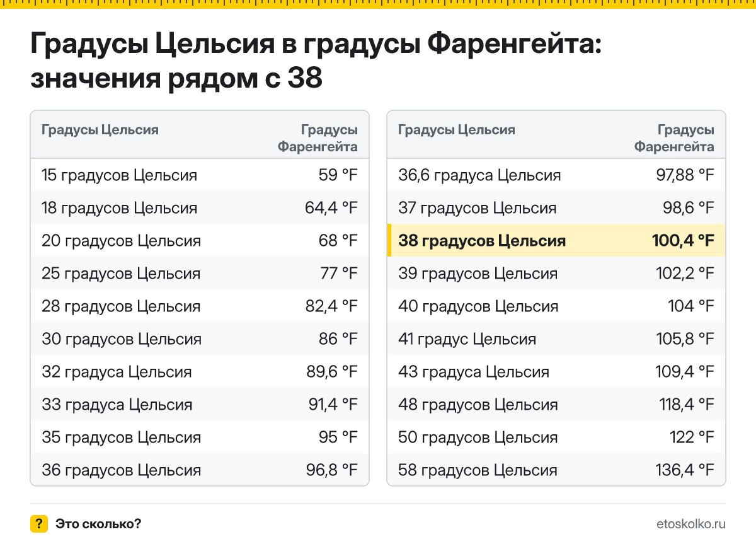The height and width of the screenshot is (544, 756).
Task: Select '36,6 градуса Цельсия' row label
Action: pyautogui.click(x=479, y=175)
